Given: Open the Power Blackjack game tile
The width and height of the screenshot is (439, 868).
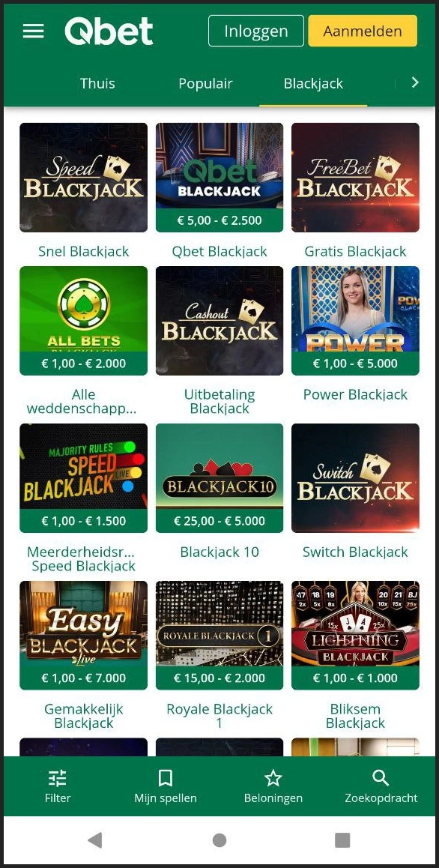Looking at the screenshot, I should (355, 321).
